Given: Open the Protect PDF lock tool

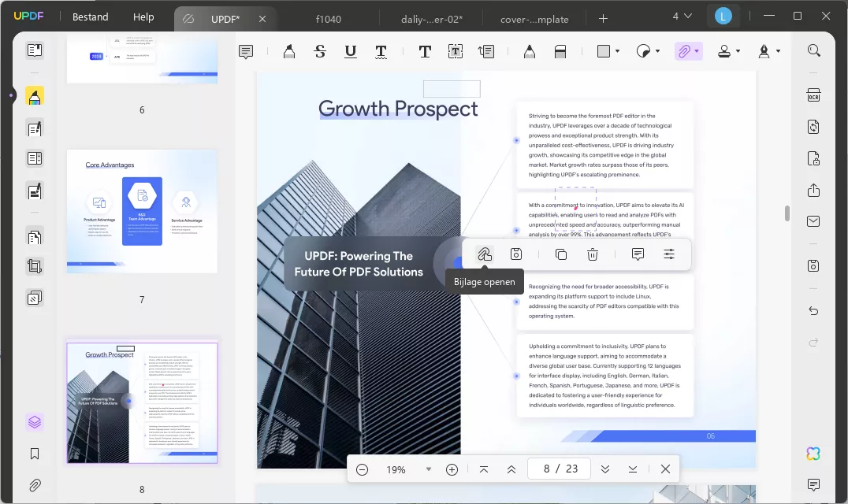Looking at the screenshot, I should [814, 158].
